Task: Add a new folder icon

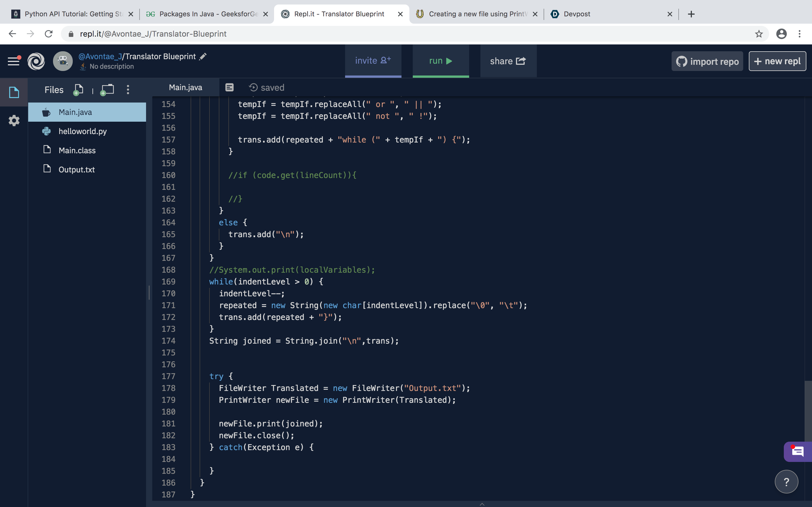Action: [x=107, y=90]
